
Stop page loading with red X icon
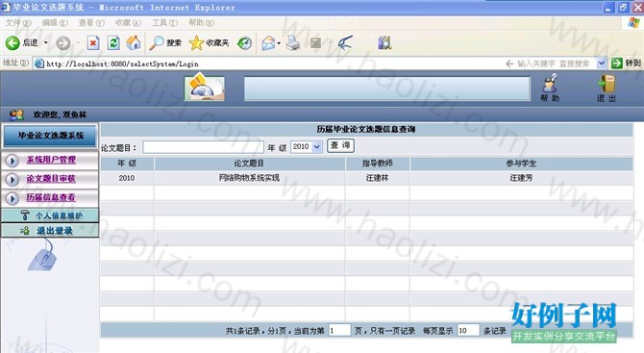[93, 42]
